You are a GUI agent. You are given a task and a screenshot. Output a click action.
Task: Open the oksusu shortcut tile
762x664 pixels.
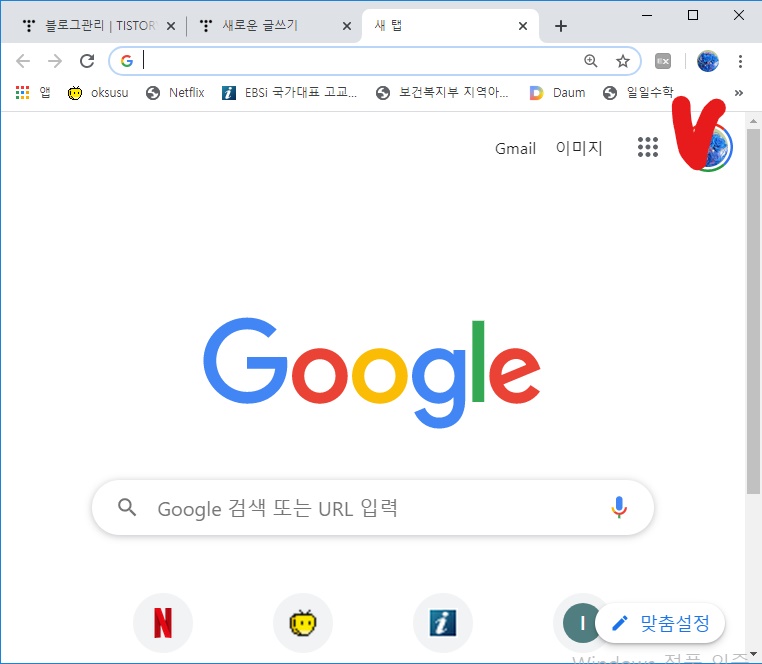[303, 623]
